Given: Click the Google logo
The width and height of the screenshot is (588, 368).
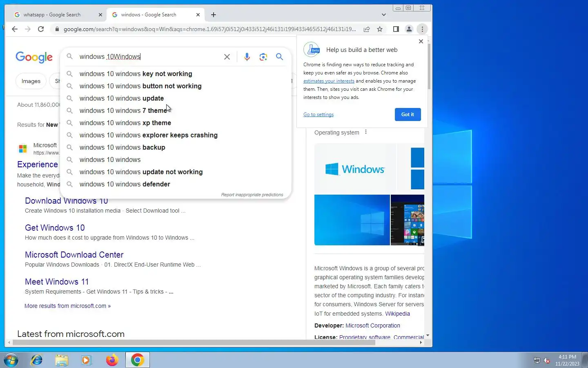Looking at the screenshot, I should click(34, 57).
